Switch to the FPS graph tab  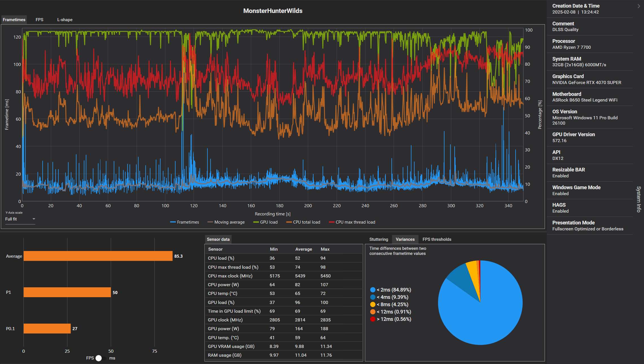click(x=40, y=20)
